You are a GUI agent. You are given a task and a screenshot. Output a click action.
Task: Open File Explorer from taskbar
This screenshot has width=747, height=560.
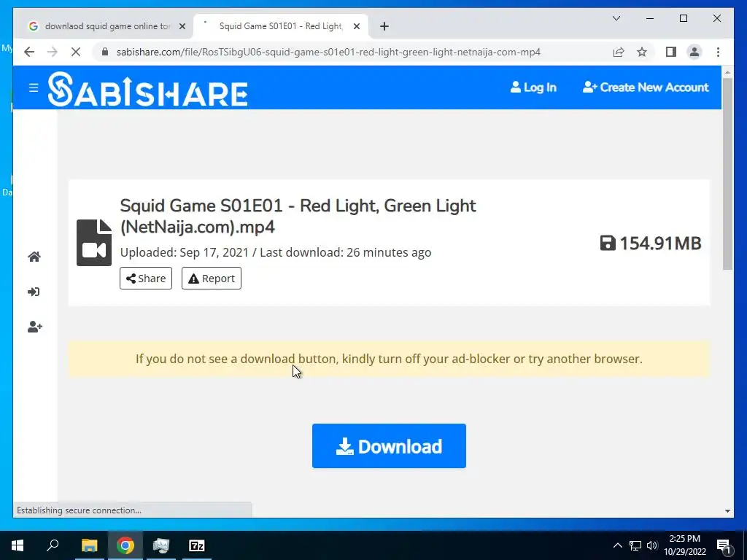point(89,545)
